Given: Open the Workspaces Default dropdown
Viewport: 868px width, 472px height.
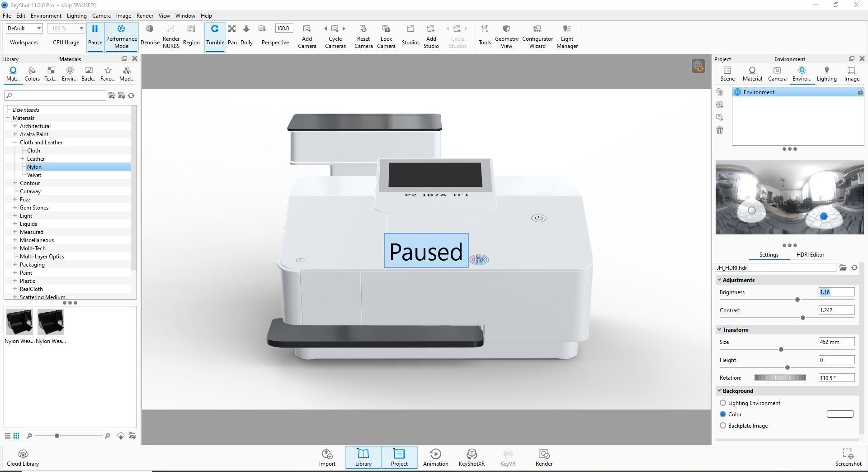Looking at the screenshot, I should (24, 29).
